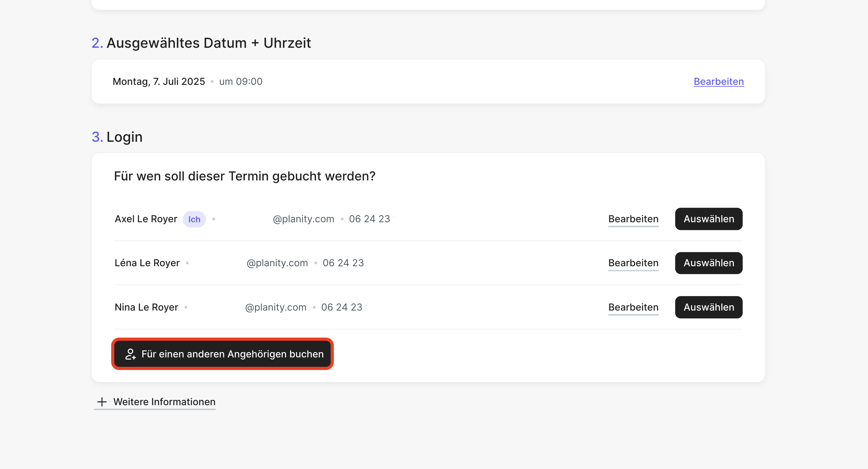This screenshot has width=868, height=469.
Task: Click Axel's @planity.com email address
Action: click(303, 219)
